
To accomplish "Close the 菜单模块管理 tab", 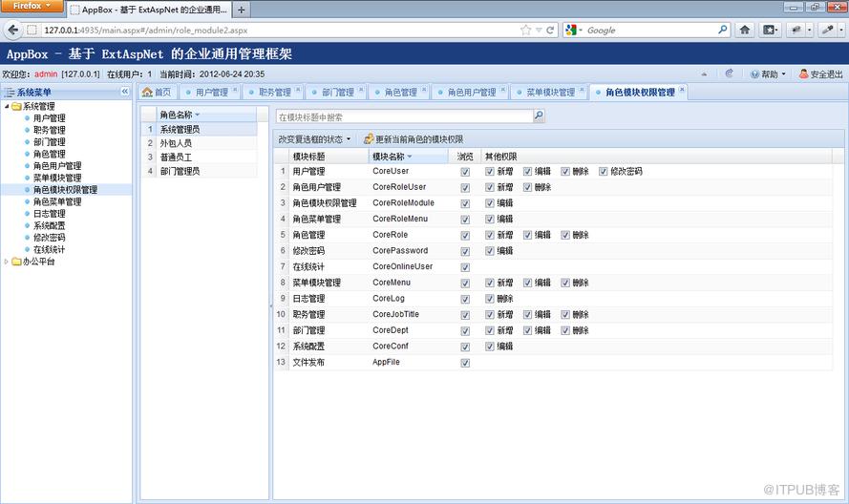I will (x=582, y=90).
